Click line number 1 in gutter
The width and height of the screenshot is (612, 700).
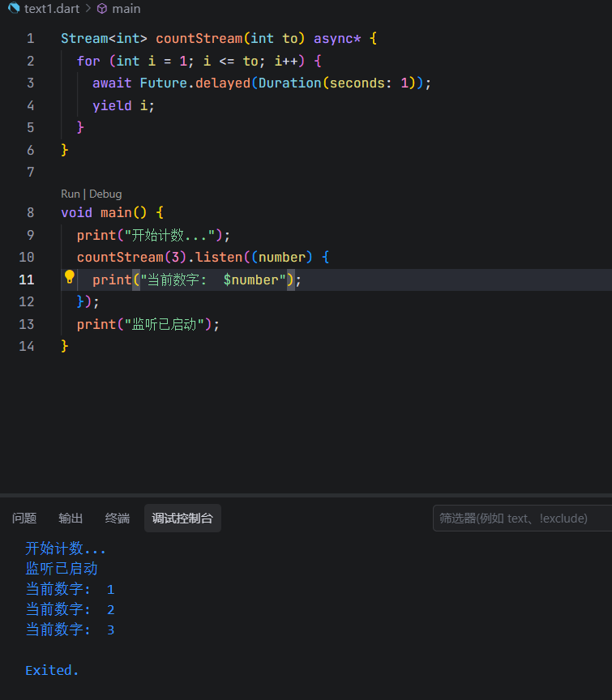pyautogui.click(x=30, y=38)
